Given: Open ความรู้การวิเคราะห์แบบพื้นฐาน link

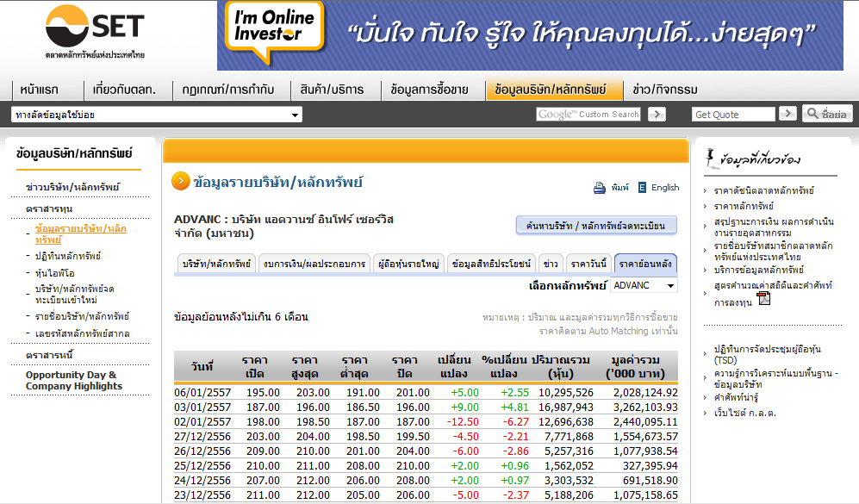Looking at the screenshot, I should coord(775,378).
